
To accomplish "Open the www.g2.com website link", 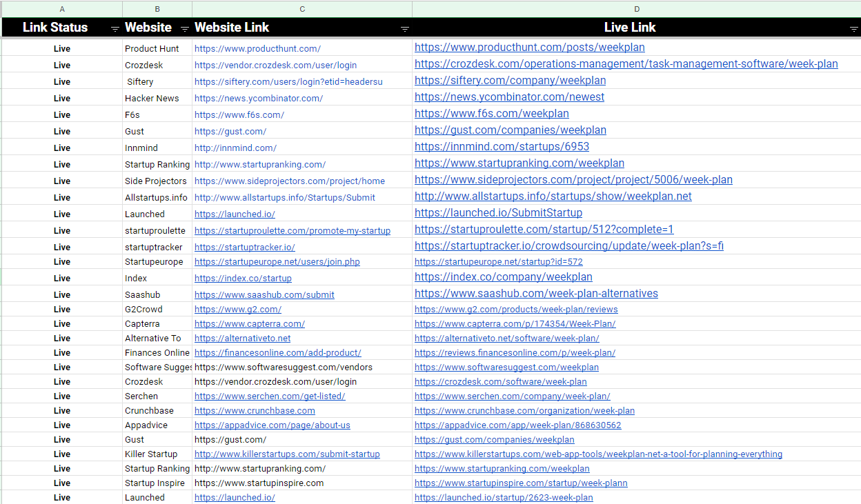I will [x=238, y=310].
